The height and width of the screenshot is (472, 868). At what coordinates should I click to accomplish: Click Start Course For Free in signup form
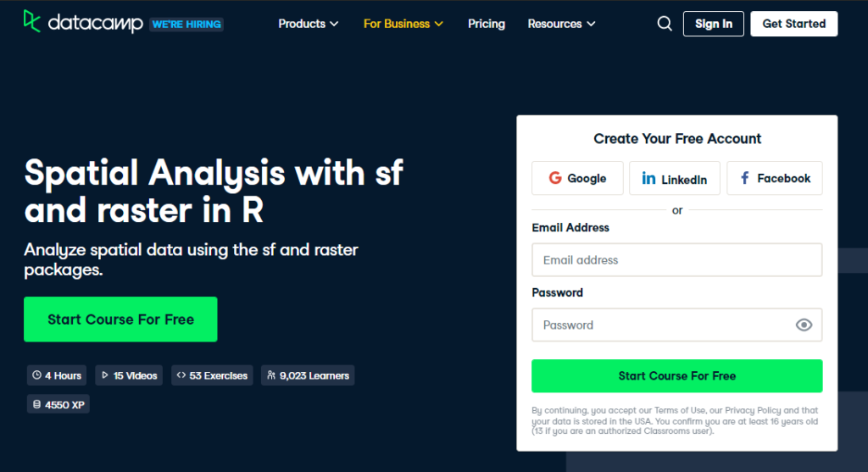click(677, 375)
